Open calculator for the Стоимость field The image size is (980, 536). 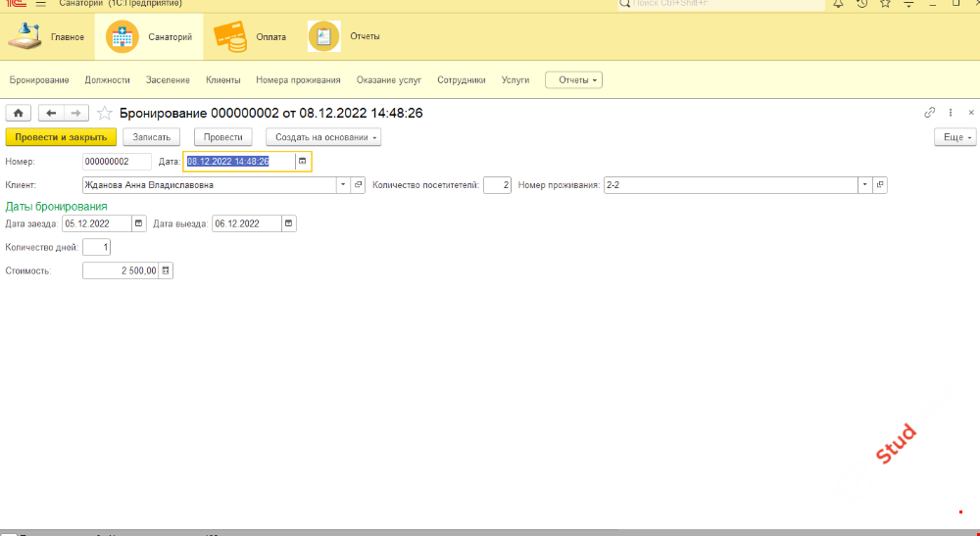pyautogui.click(x=166, y=270)
